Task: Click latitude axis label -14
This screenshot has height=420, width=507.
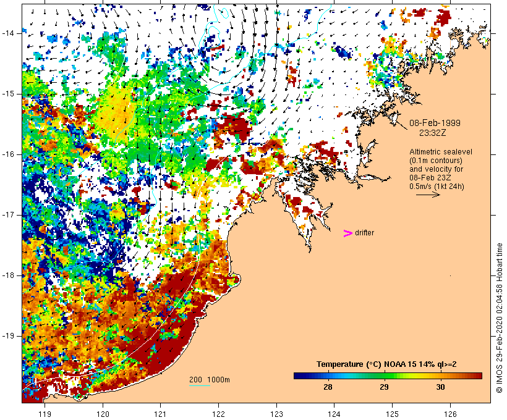Action: tap(8, 33)
